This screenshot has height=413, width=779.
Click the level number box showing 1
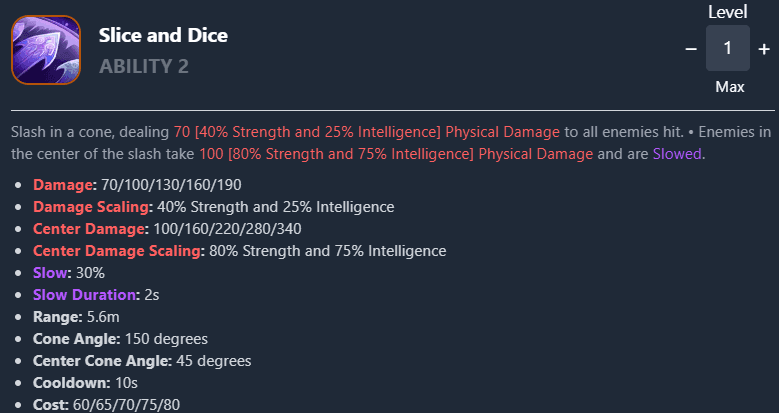[x=728, y=48]
